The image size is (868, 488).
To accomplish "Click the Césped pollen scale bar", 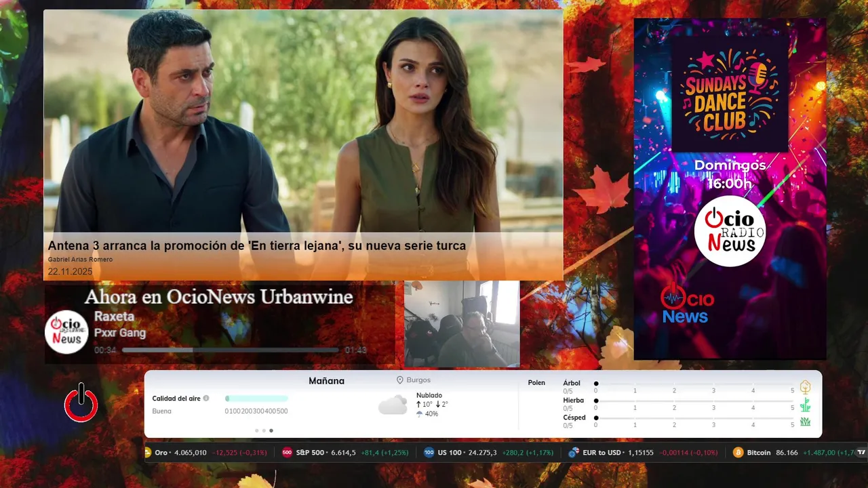I will pyautogui.click(x=694, y=418).
